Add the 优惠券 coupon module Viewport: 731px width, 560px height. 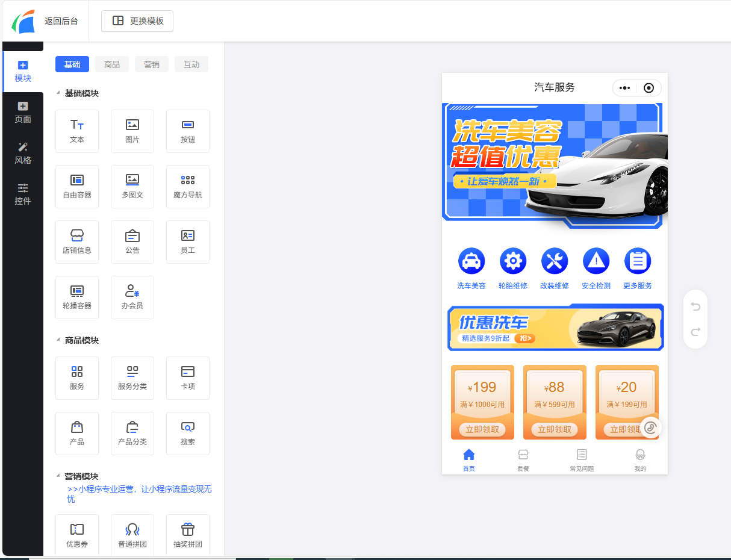pos(77,535)
